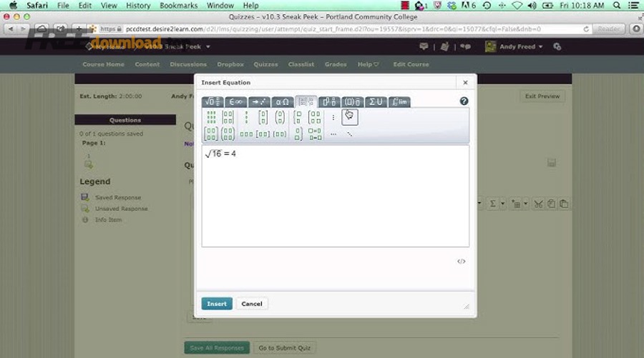The image size is (644, 358).
Task: Insert aligned equations template
Action: [315, 134]
